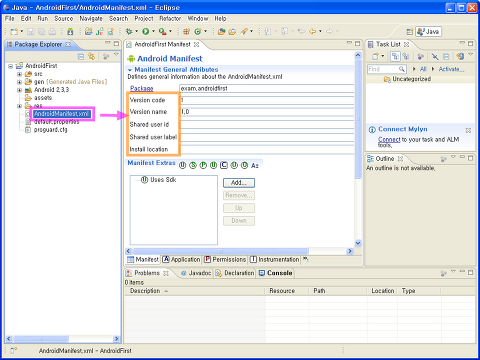Switch to the Application tab

[182, 260]
